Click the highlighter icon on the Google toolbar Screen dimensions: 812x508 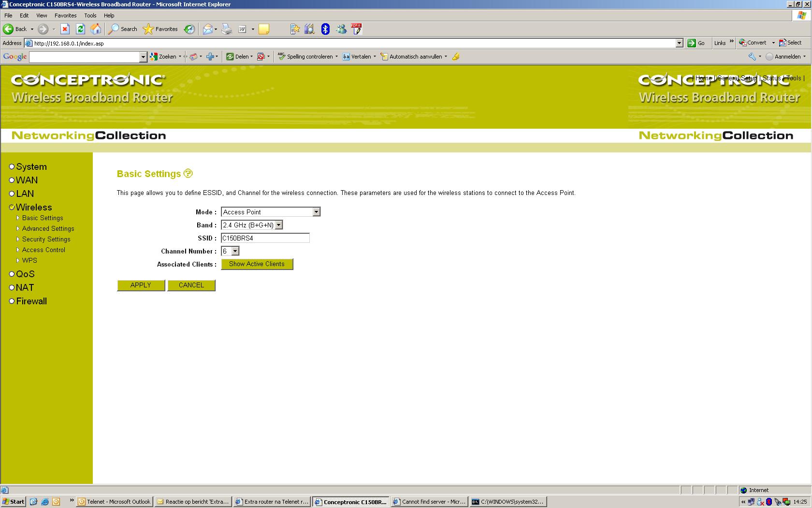456,57
